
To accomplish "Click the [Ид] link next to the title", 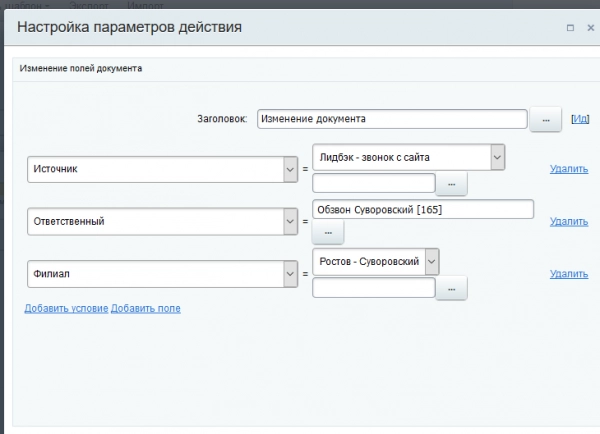I will click(x=579, y=119).
